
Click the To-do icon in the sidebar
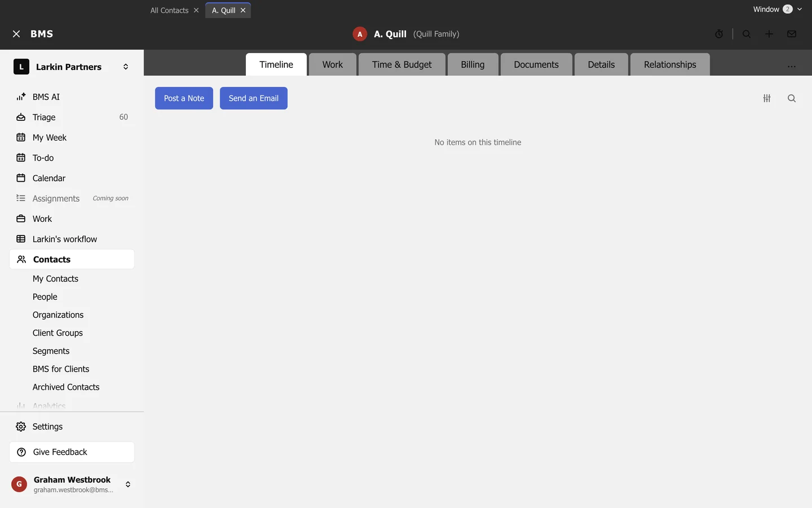tap(21, 157)
